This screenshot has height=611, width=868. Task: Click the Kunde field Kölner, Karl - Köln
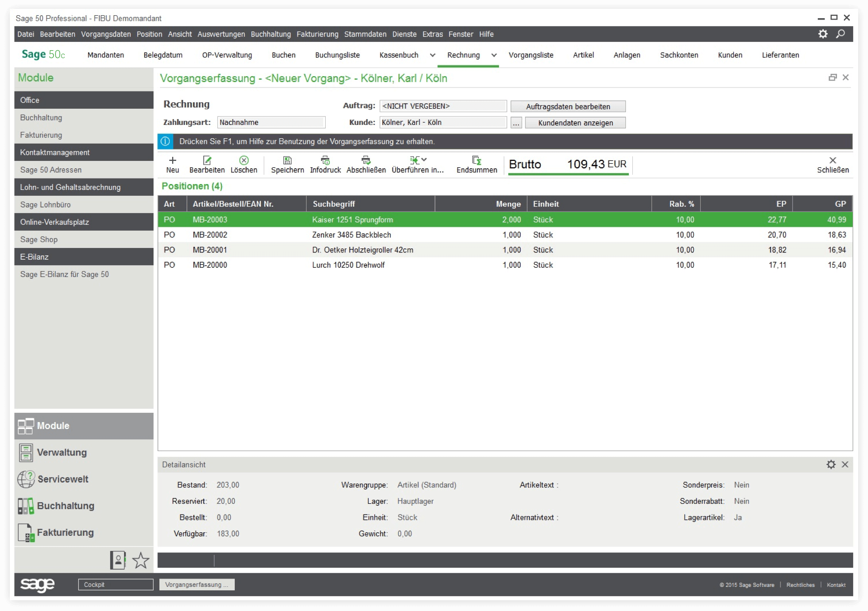(x=443, y=122)
